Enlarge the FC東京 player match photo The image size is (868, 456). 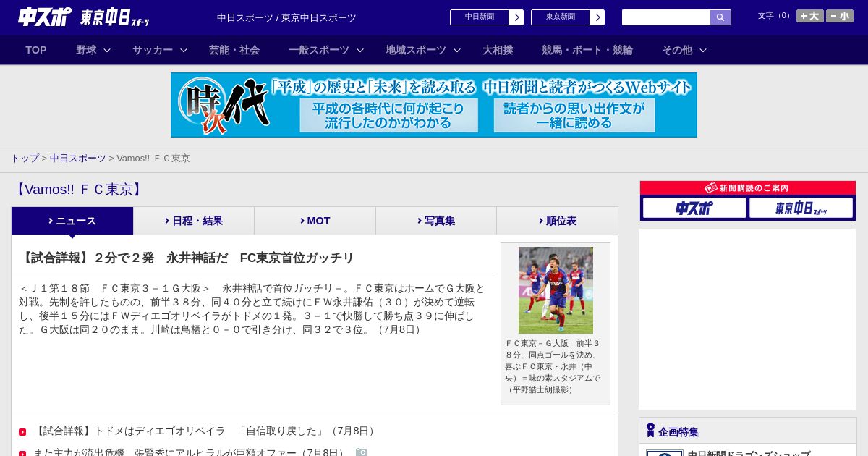[556, 290]
